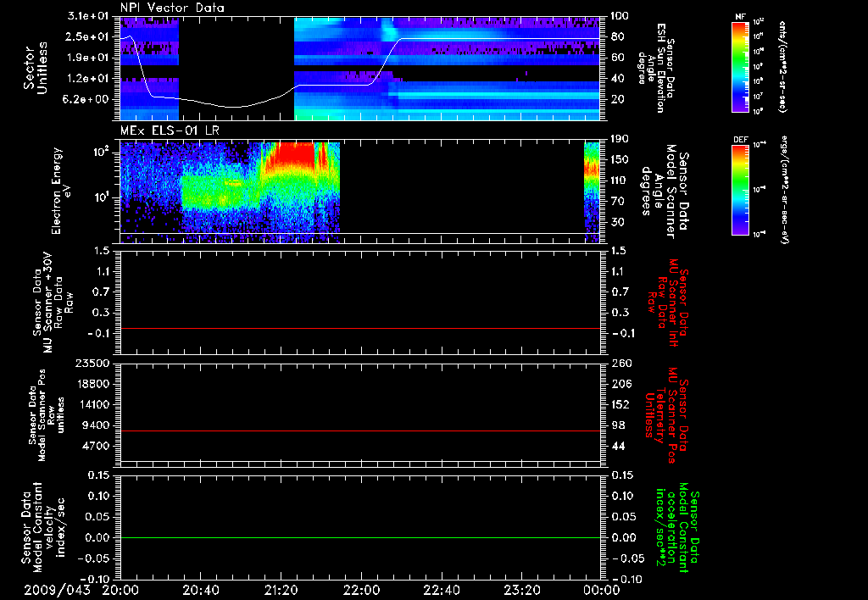Viewport: 868px width, 600px height.
Task: Click the 22:40 time tick label
Action: tap(442, 591)
